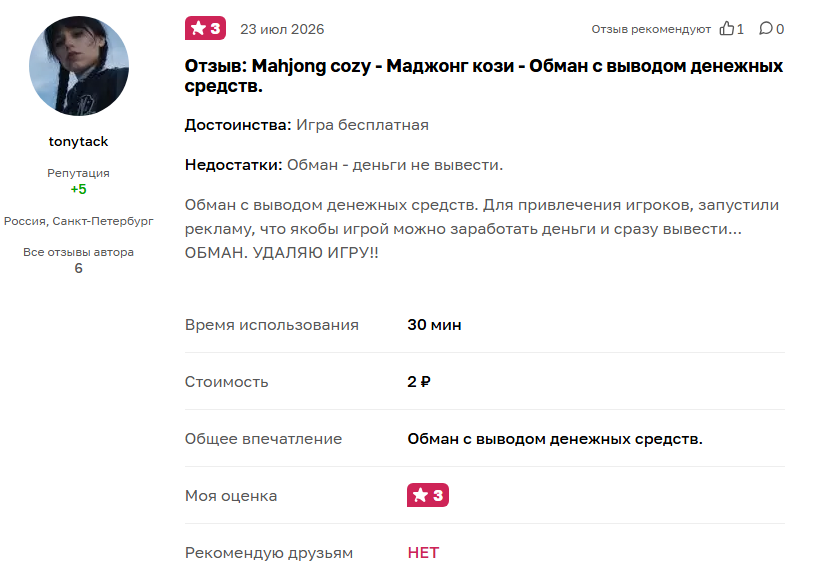Click the comment count 0
Viewport: 815px width, 576px height.
[x=780, y=29]
